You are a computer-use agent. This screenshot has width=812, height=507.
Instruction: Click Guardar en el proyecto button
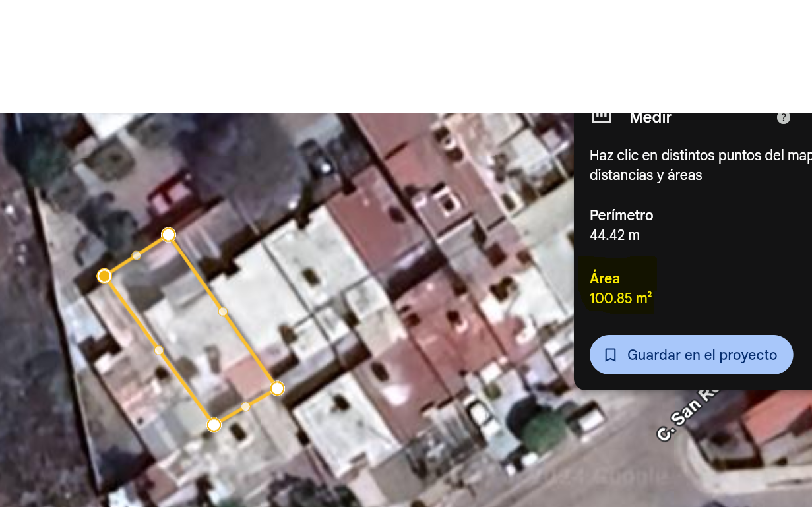(x=691, y=355)
